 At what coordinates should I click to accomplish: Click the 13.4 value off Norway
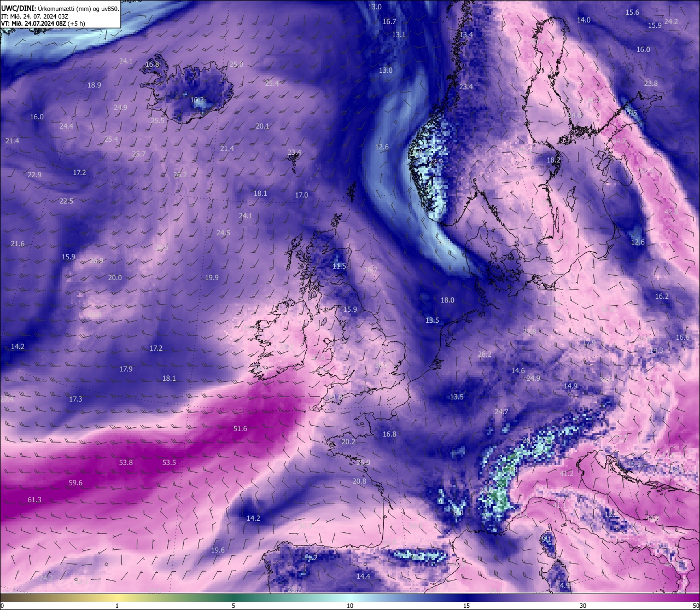click(466, 34)
